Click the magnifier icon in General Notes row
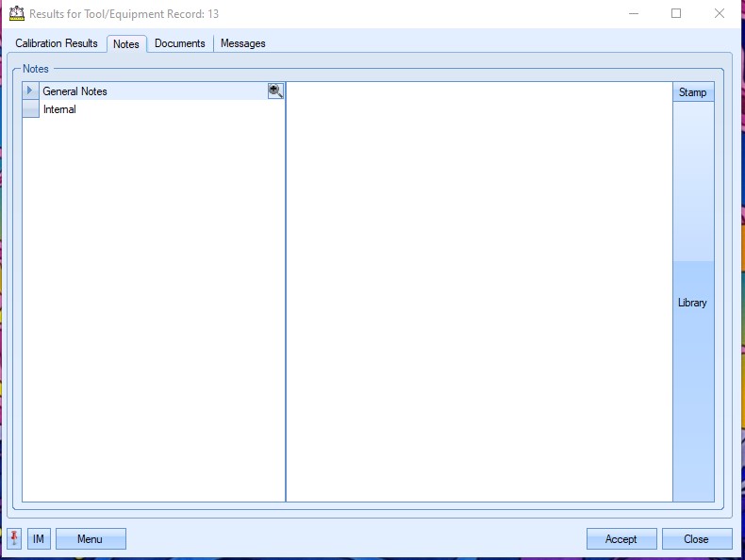 pyautogui.click(x=275, y=91)
